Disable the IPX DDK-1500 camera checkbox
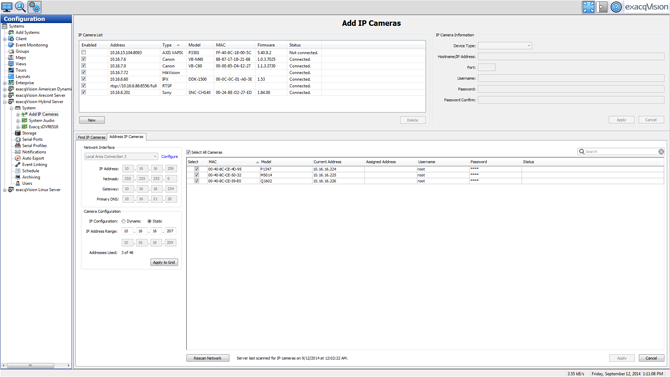 pos(84,79)
